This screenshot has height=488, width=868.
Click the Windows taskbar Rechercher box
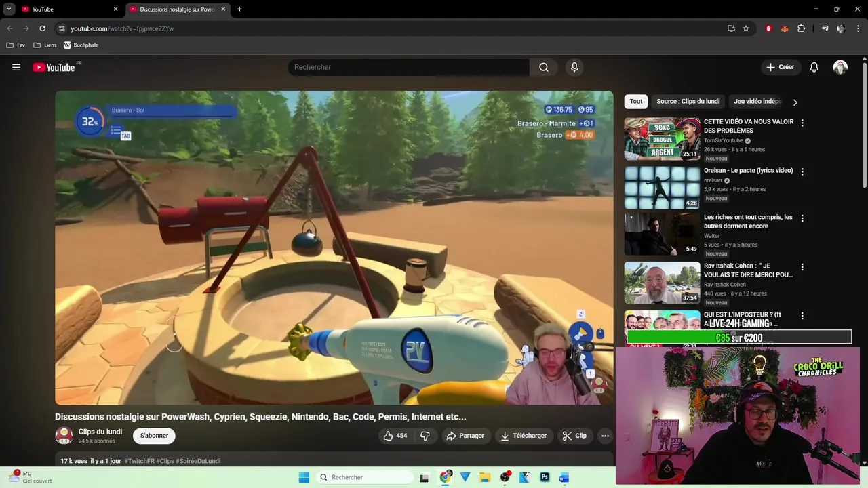365,477
